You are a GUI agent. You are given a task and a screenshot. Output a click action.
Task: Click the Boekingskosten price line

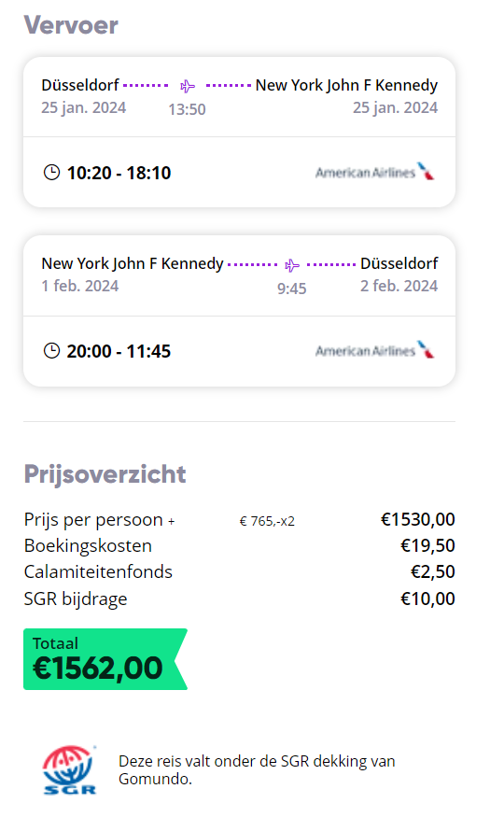[x=240, y=545]
